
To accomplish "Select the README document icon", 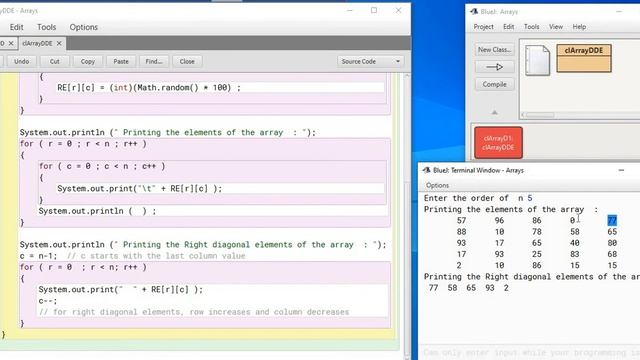I will [537, 60].
